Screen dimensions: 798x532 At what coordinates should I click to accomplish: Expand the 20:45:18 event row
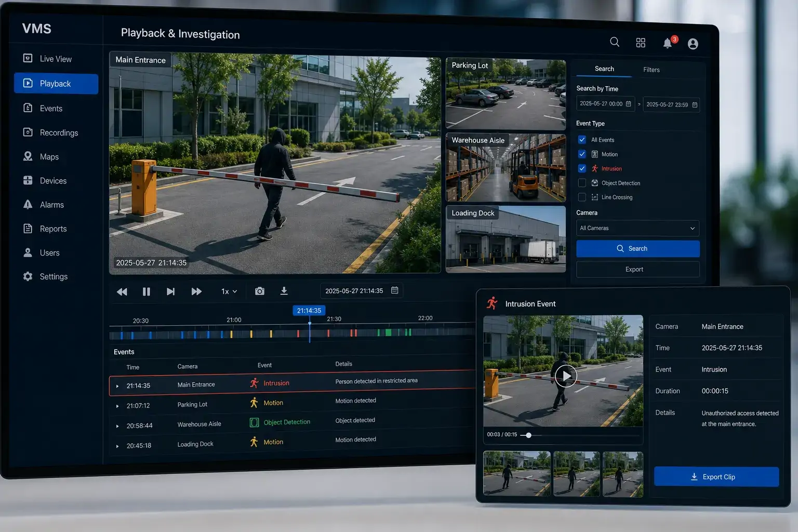pos(117,446)
